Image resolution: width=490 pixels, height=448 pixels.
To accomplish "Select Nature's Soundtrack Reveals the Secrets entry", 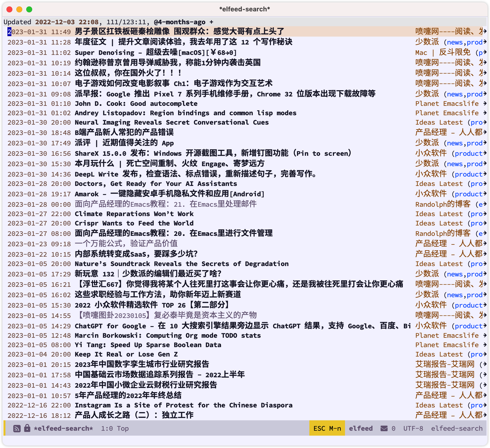I will pyautogui.click(x=182, y=264).
